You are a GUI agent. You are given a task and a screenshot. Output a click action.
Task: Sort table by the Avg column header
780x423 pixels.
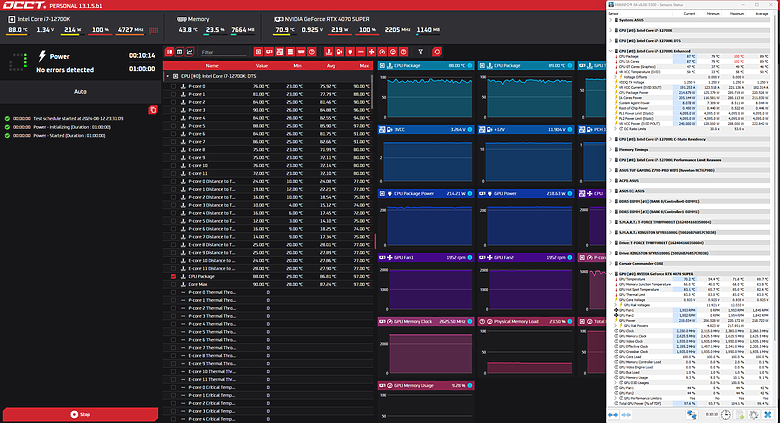(330, 65)
